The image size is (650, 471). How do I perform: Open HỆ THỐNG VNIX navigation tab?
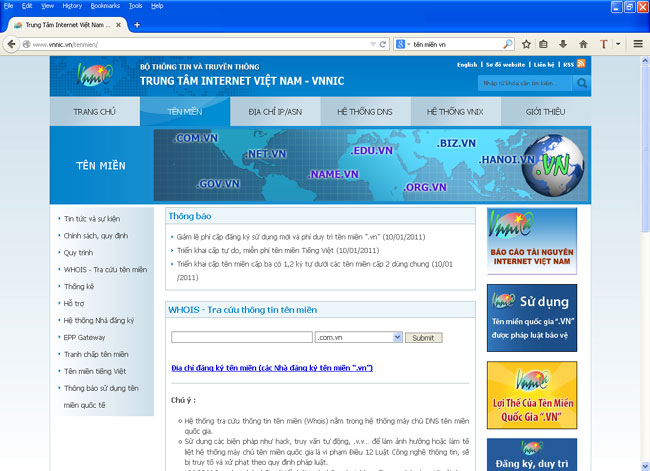pos(456,112)
